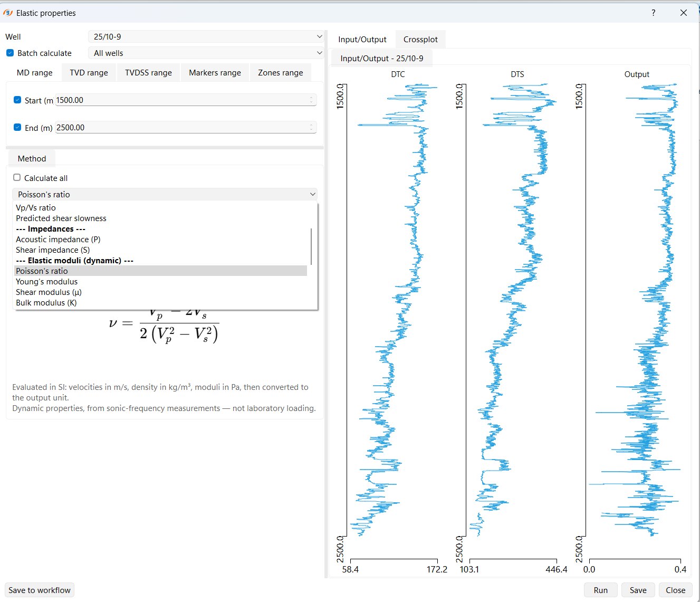
Task: Open the TVDSS range tab
Action: [148, 72]
